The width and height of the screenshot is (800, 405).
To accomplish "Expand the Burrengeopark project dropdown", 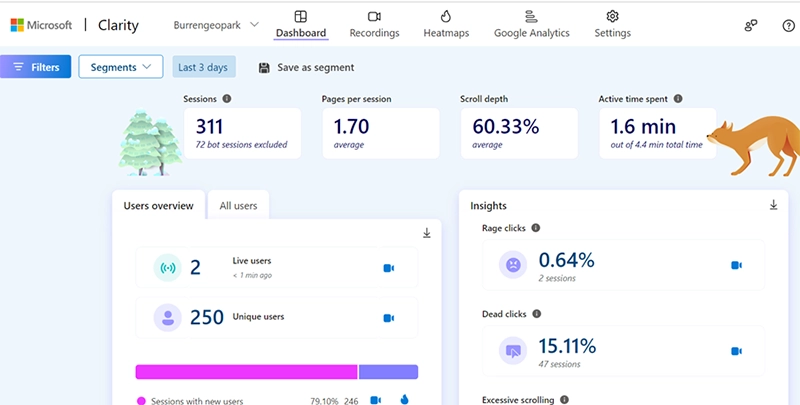I will click(x=216, y=25).
